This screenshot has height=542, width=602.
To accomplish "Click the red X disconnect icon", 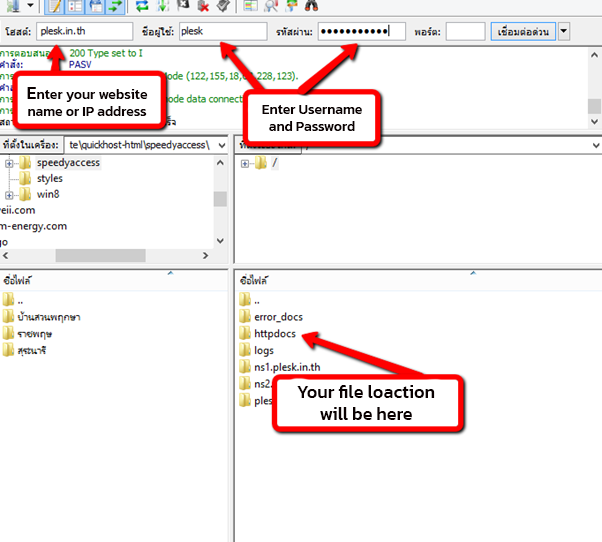I will [203, 5].
